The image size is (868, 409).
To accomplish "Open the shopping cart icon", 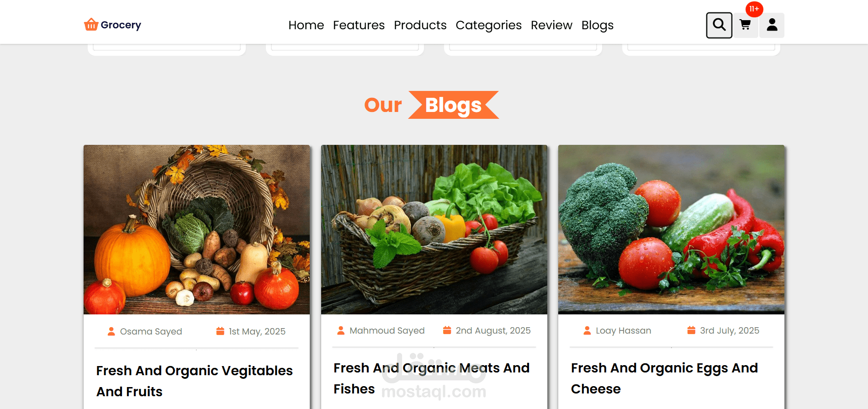I will (745, 25).
